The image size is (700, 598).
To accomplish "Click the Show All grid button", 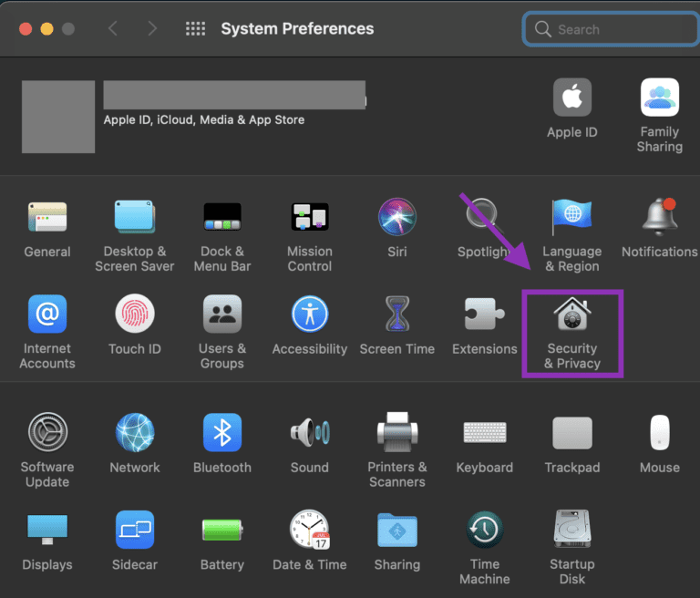I will coord(196,28).
